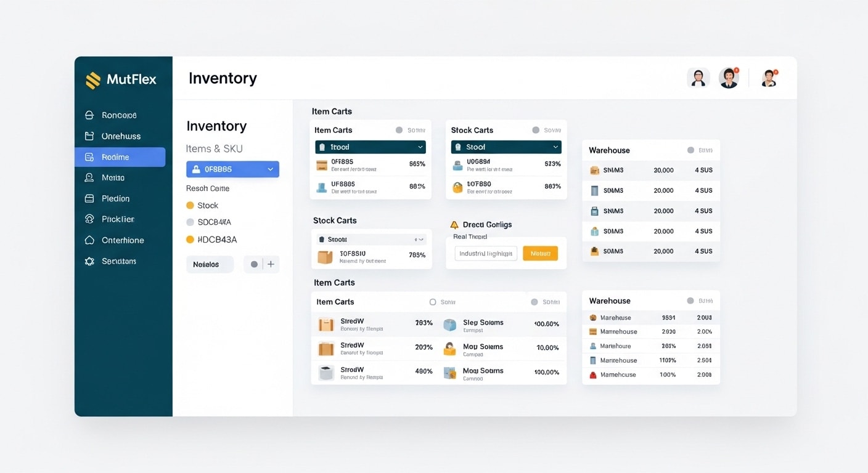Image resolution: width=868 pixels, height=473 pixels.
Task: Click the icon beside Mog Soams 100,00%
Action: (450, 373)
